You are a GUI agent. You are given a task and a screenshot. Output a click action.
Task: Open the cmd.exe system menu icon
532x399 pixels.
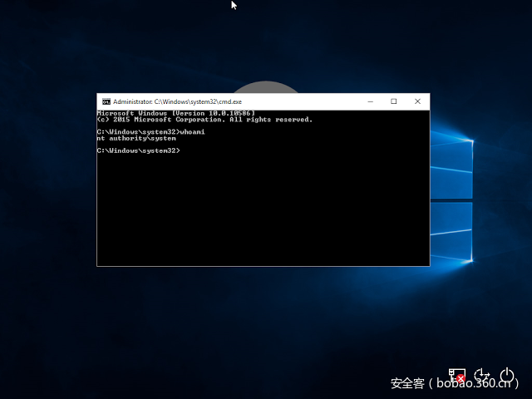[106, 101]
